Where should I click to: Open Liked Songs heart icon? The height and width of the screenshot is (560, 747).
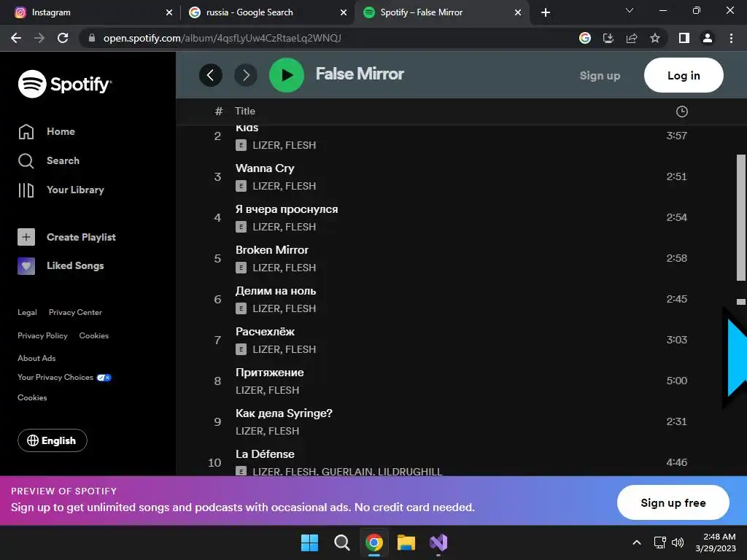pos(26,265)
